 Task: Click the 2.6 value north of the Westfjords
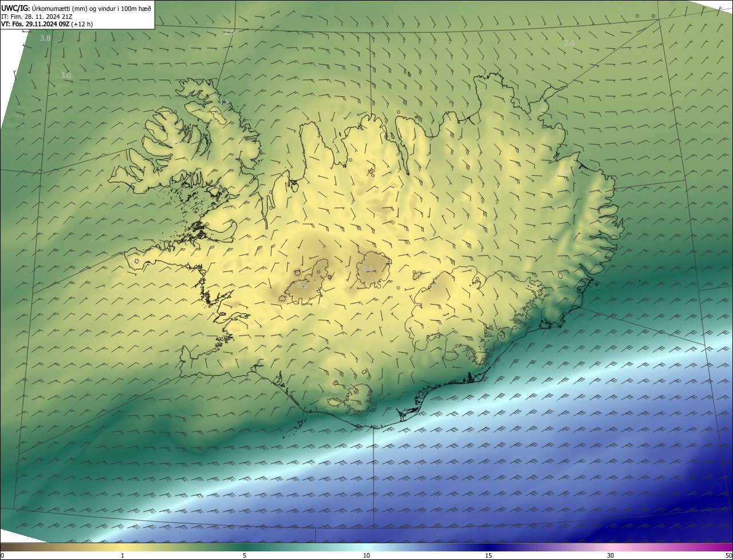click(229, 33)
